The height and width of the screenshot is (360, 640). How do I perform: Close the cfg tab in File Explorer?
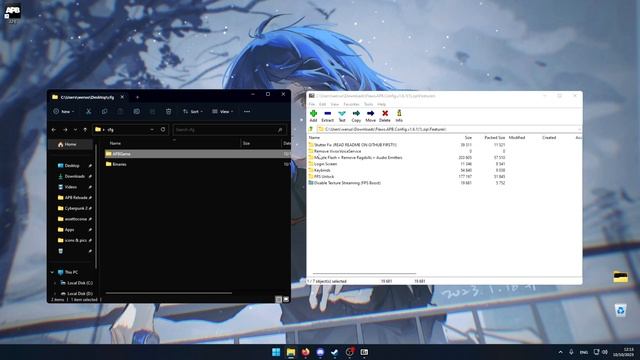pyautogui.click(x=122, y=97)
